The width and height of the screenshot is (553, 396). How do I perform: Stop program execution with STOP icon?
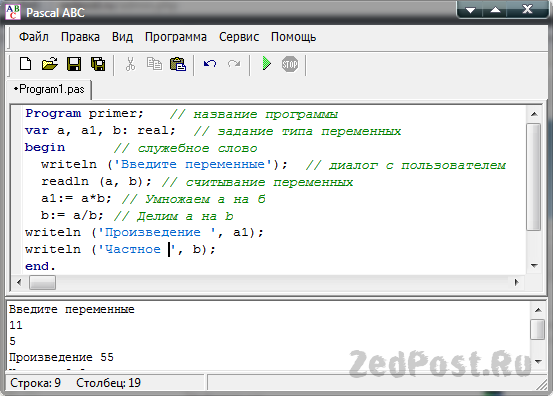(290, 64)
